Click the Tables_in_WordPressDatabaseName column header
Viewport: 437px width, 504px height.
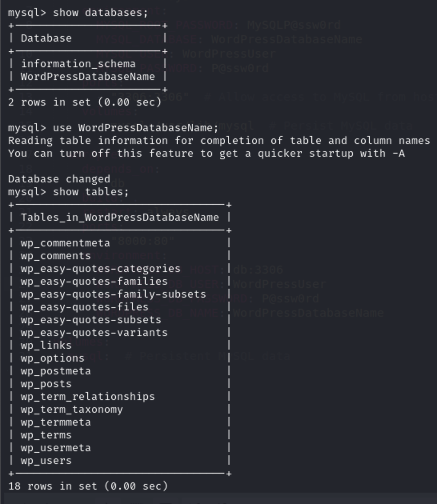[120, 217]
